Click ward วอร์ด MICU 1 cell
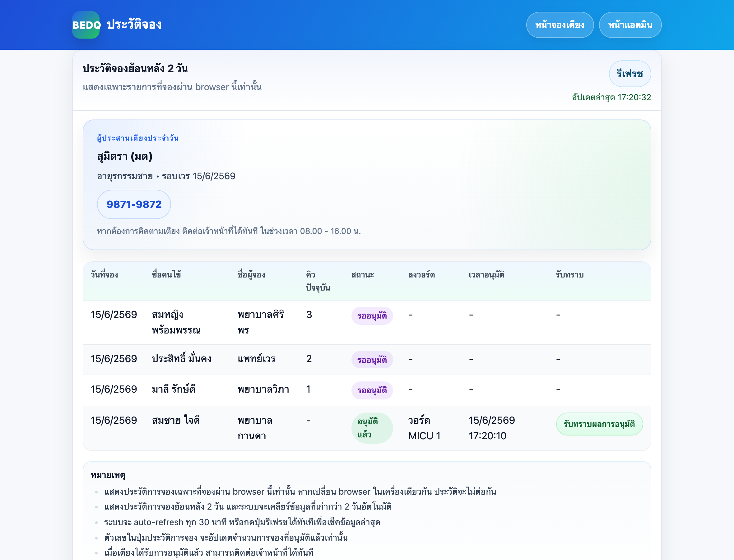The height and width of the screenshot is (560, 734). (x=425, y=428)
